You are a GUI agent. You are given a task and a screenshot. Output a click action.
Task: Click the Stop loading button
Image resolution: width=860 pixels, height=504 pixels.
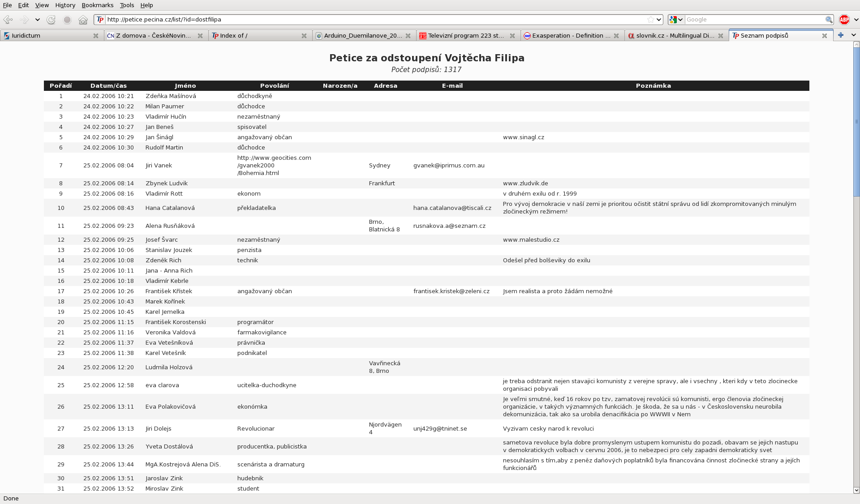click(67, 20)
